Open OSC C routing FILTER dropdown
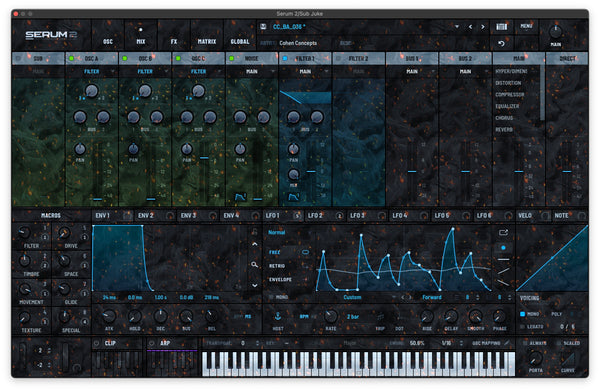This screenshot has width=600, height=391. pos(199,71)
